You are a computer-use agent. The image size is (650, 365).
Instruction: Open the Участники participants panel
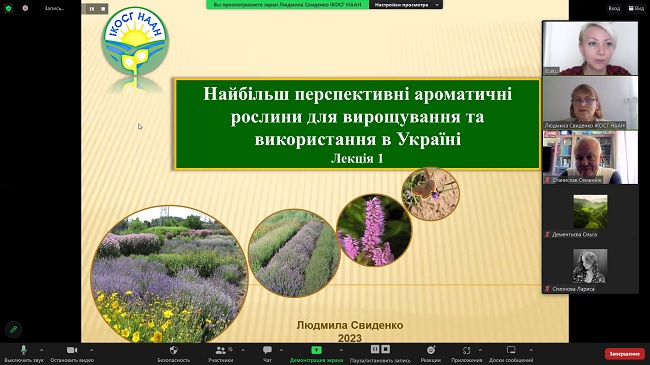pyautogui.click(x=221, y=350)
